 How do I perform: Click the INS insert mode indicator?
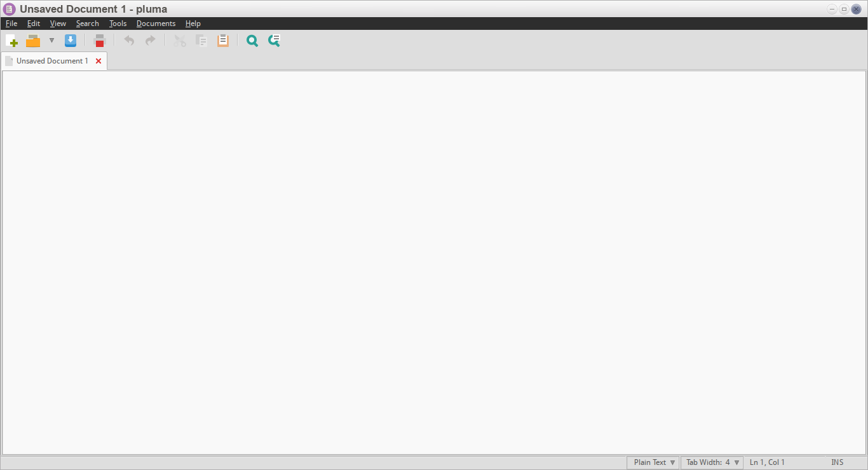pyautogui.click(x=837, y=462)
